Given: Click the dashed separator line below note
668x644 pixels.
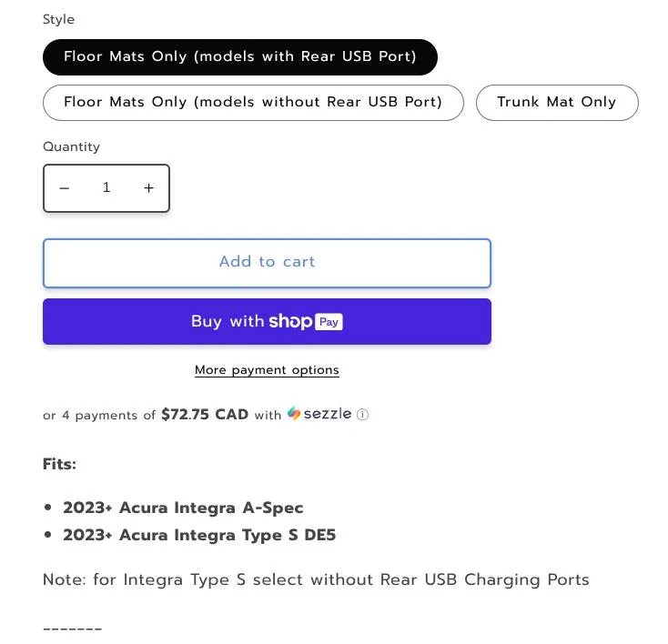Looking at the screenshot, I should (x=72, y=629).
